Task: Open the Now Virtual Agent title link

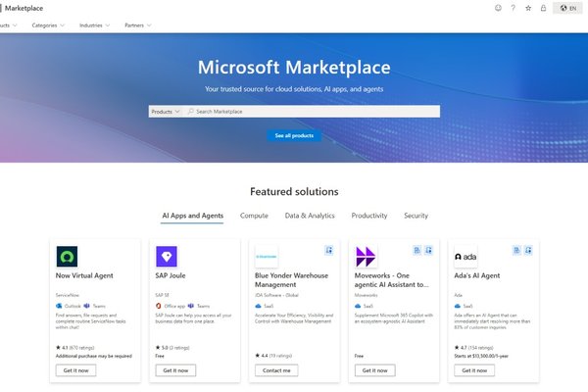Action: click(x=84, y=275)
